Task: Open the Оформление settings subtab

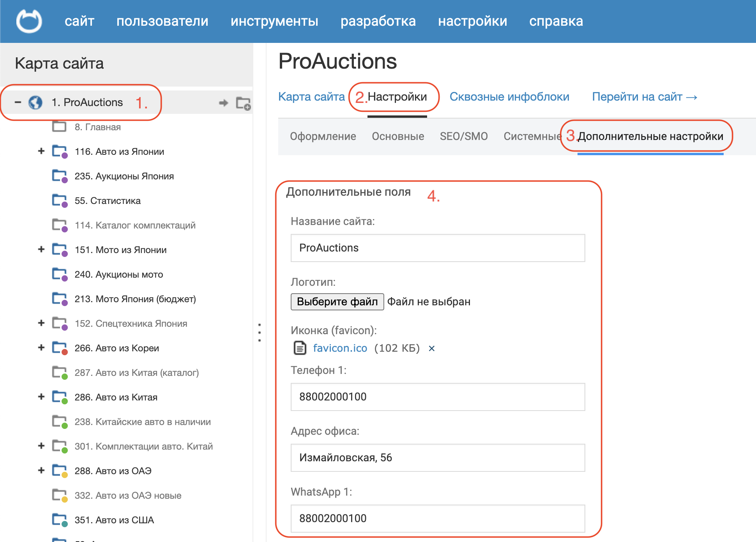Action: 323,136
